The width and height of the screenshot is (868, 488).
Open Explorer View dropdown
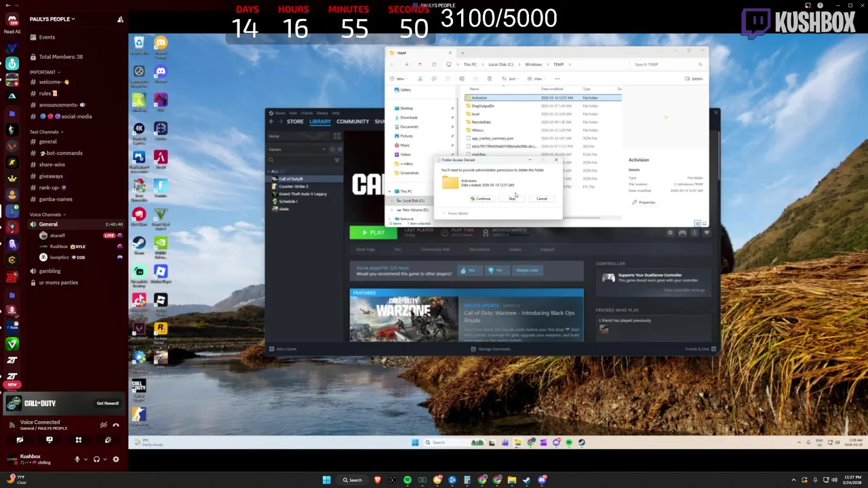pos(537,79)
